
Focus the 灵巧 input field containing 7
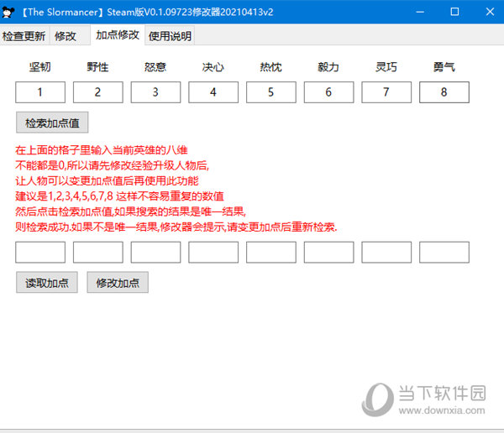[x=386, y=92]
